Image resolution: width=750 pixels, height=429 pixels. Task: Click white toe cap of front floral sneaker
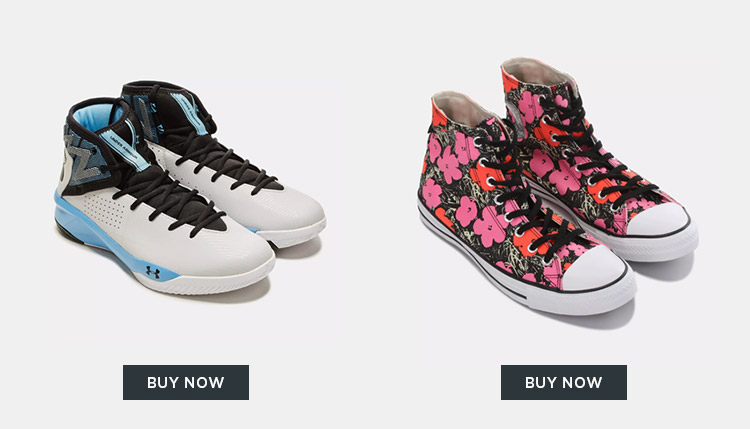point(594,270)
